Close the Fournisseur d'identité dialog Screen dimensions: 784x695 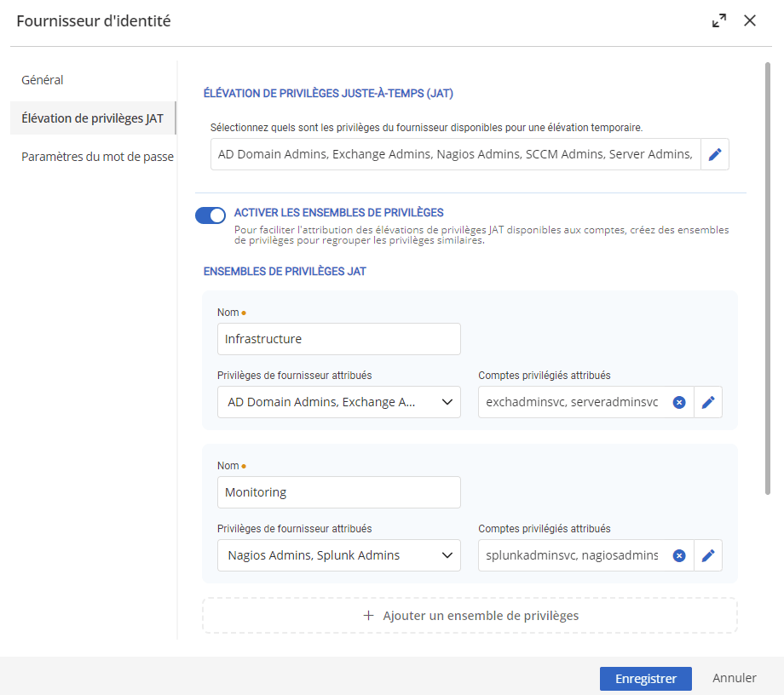point(750,21)
